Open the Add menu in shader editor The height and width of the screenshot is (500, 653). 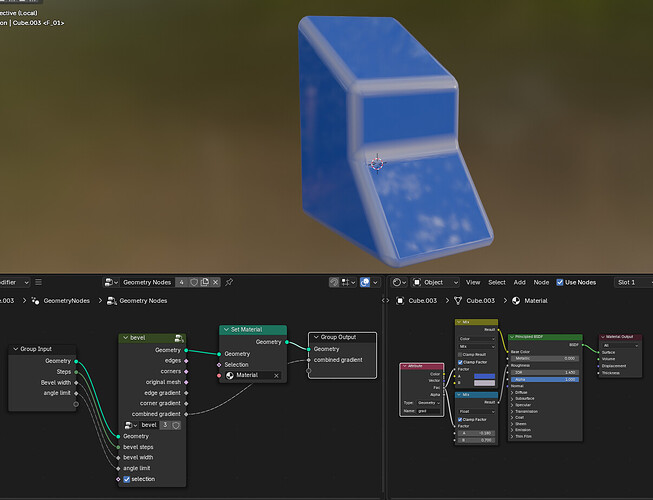(519, 282)
